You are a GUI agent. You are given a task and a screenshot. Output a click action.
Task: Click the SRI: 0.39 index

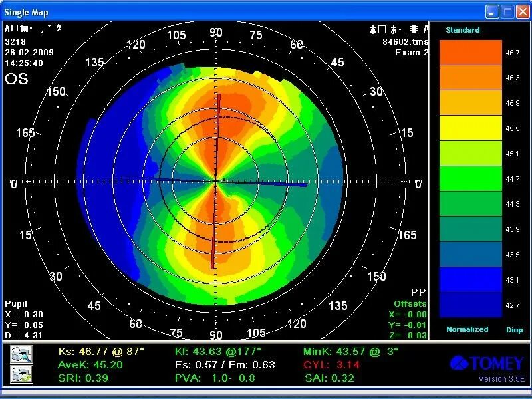(x=83, y=378)
